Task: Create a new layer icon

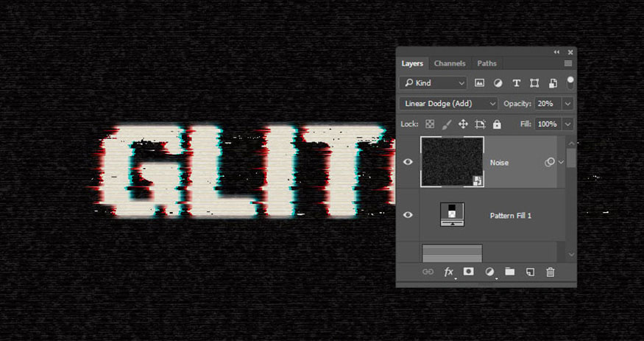Action: pos(530,272)
